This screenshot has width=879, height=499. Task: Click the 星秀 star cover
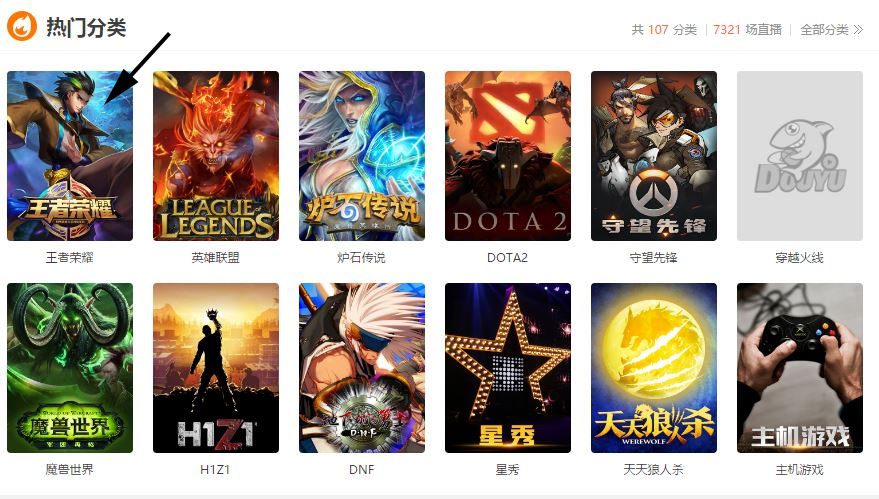coord(508,368)
